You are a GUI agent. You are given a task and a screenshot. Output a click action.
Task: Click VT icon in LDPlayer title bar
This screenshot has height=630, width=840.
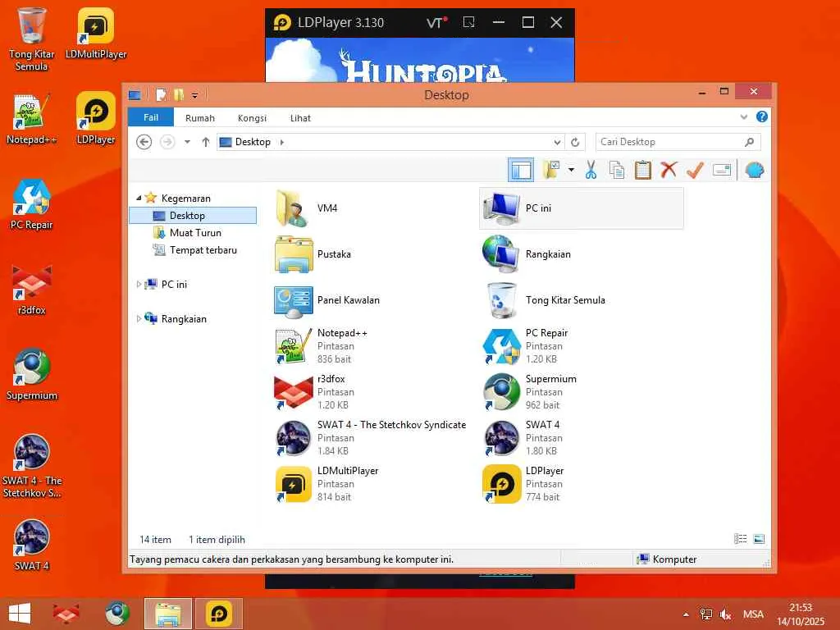(436, 22)
